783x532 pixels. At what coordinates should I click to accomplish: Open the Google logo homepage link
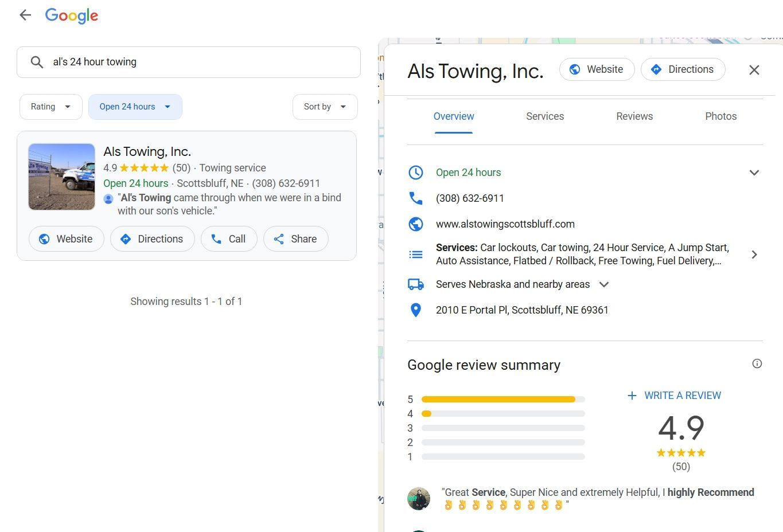(72, 16)
